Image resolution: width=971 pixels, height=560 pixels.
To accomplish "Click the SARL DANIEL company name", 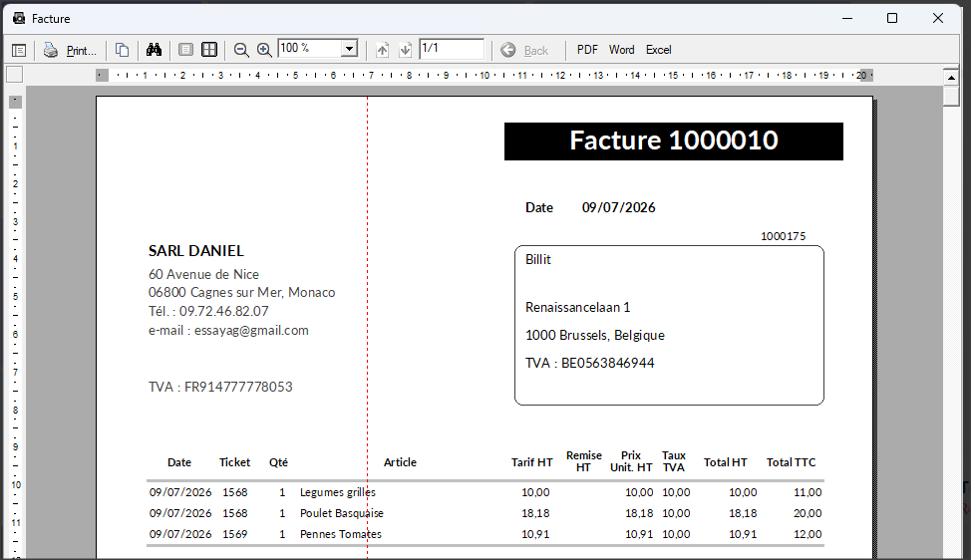I will pos(196,251).
